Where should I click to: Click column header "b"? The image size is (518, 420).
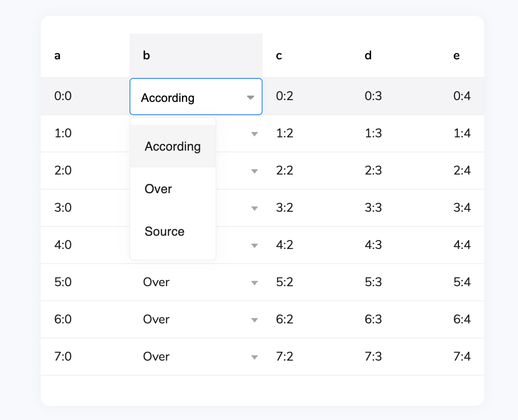tap(147, 56)
